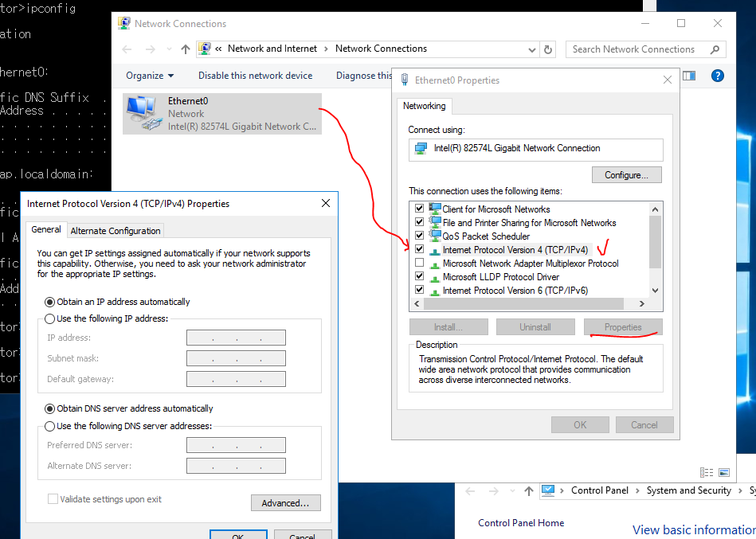This screenshot has width=756, height=539.
Task: Click Cancel in Ethernet0 Properties dialog
Action: point(644,425)
